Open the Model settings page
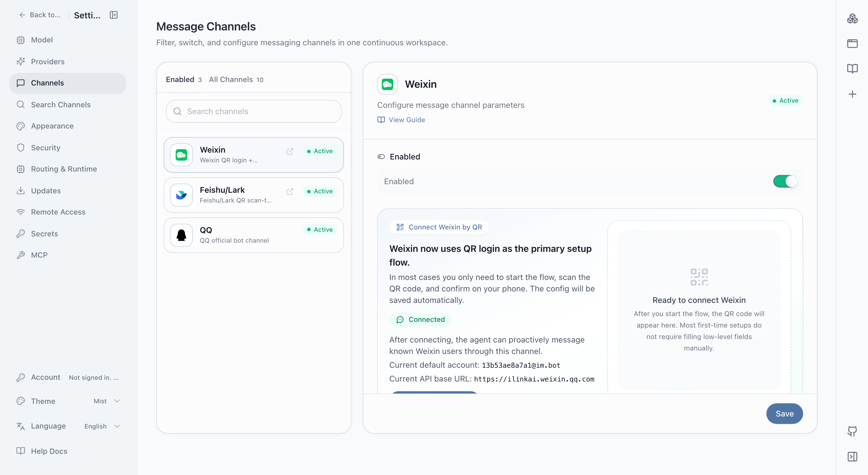The image size is (868, 475). tap(68, 40)
